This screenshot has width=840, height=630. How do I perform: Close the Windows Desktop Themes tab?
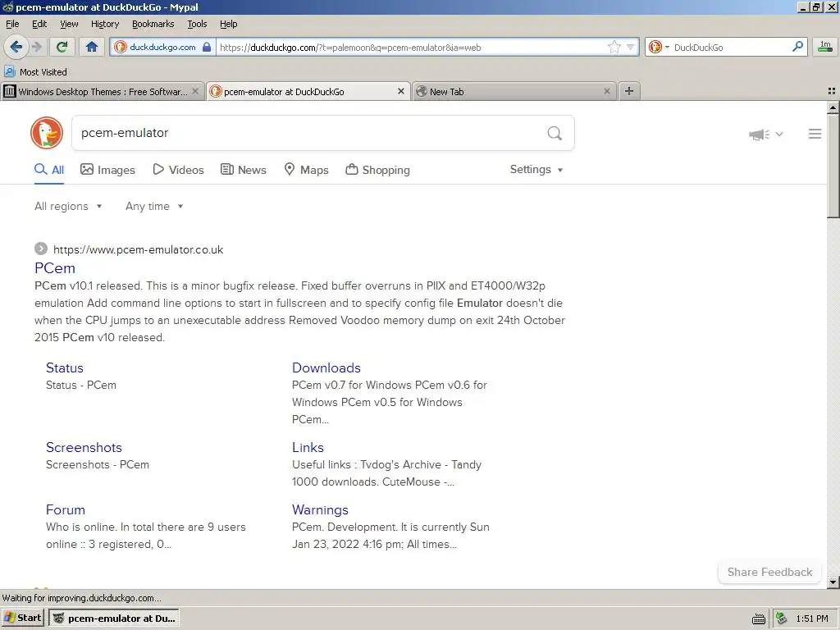(x=195, y=91)
